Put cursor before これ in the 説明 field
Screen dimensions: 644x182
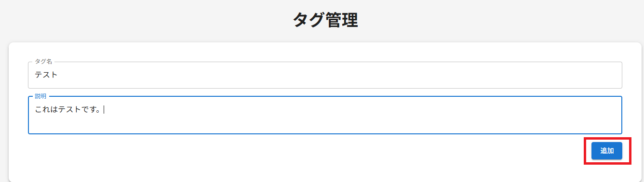[35, 110]
